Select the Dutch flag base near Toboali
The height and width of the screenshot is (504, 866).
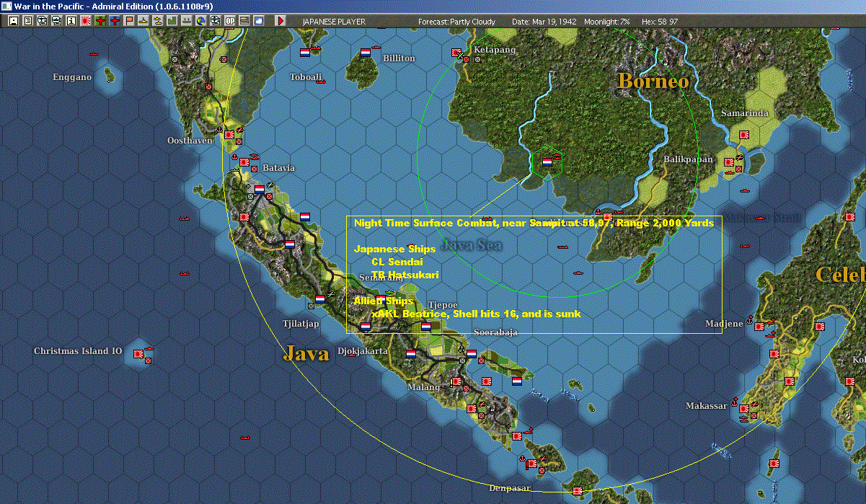(x=305, y=53)
